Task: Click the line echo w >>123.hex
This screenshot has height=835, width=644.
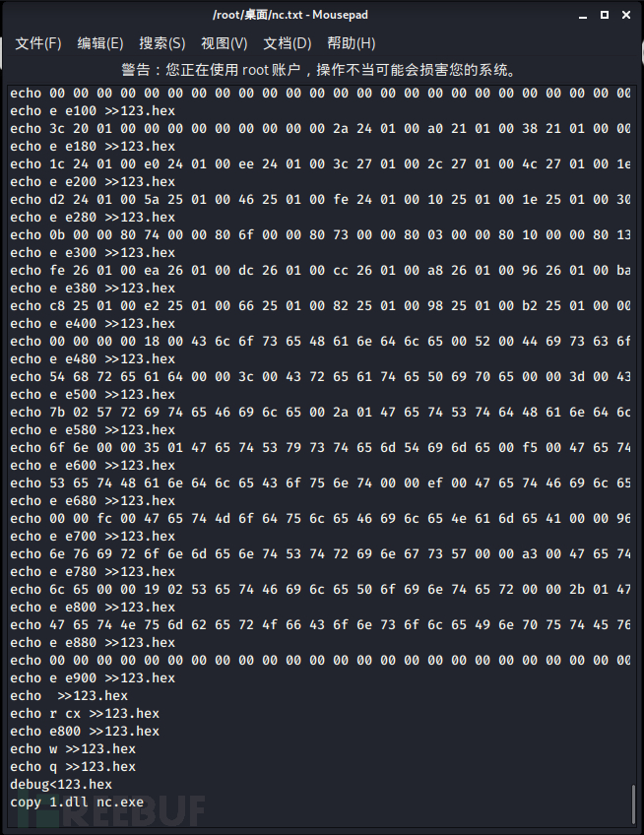Action: point(73,749)
